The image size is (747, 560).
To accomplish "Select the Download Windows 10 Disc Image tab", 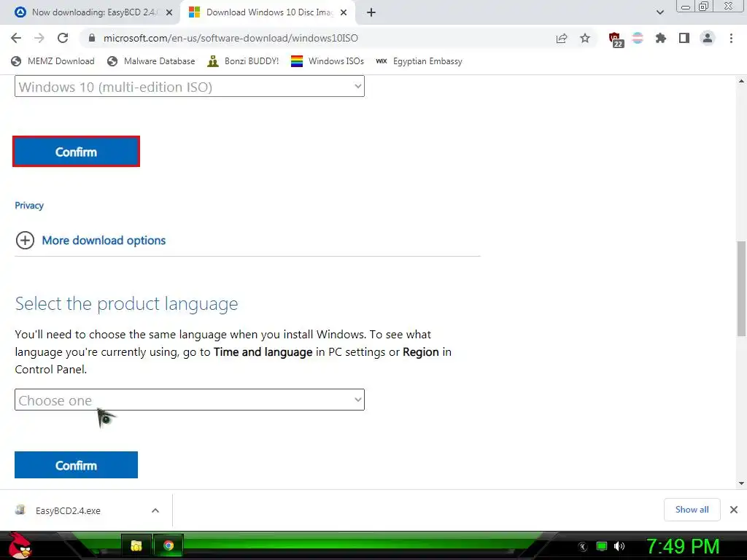I will pyautogui.click(x=268, y=12).
